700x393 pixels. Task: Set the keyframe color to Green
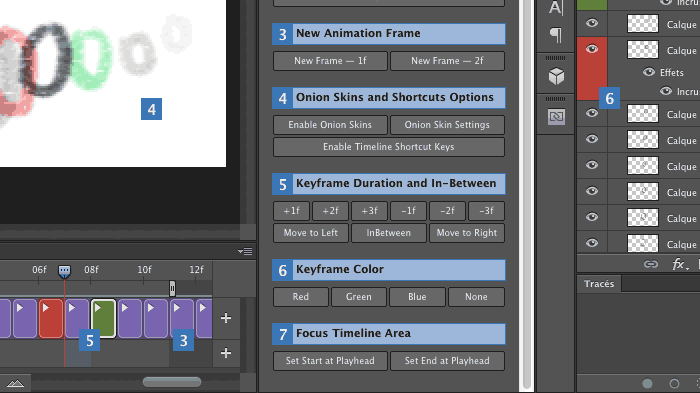[x=359, y=297]
